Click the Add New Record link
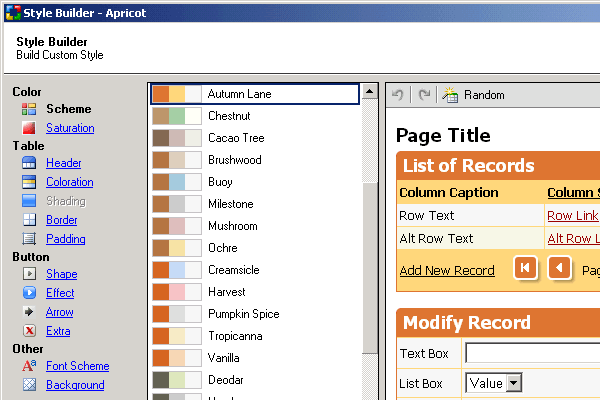Image resolution: width=600 pixels, height=400 pixels. (447, 270)
